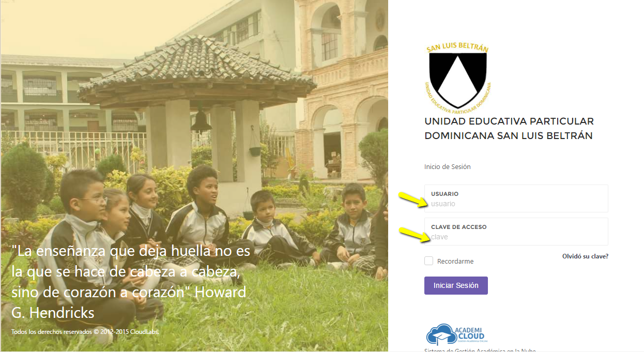
Task: Click the gazebo roof in background photo
Action: (x=197, y=70)
